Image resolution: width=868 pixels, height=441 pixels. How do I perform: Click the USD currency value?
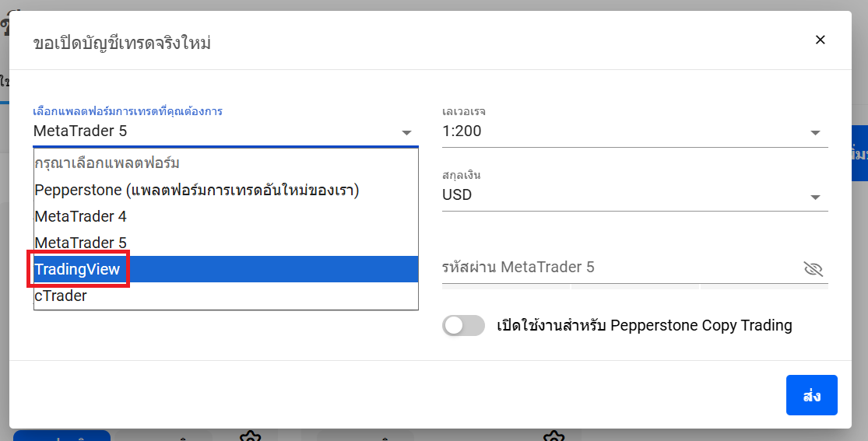(457, 195)
